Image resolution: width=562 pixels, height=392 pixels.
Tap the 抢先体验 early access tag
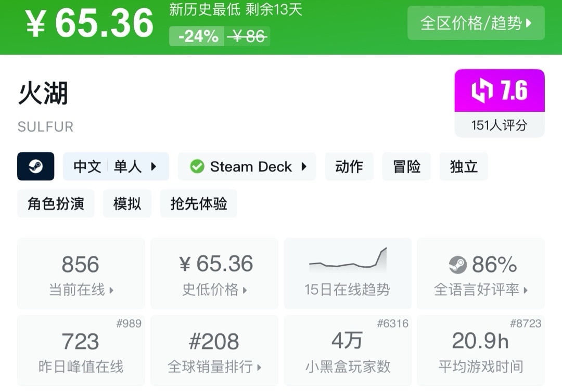[x=198, y=203]
